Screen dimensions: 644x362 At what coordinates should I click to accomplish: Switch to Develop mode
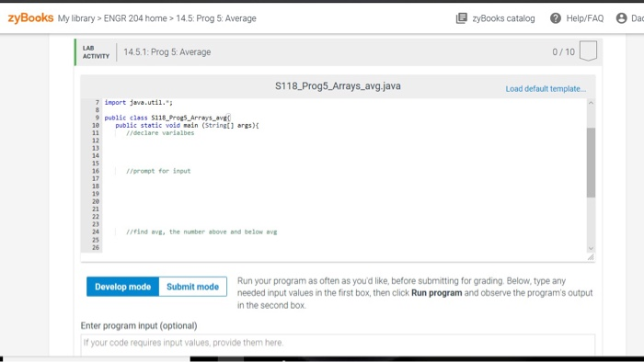pos(122,287)
